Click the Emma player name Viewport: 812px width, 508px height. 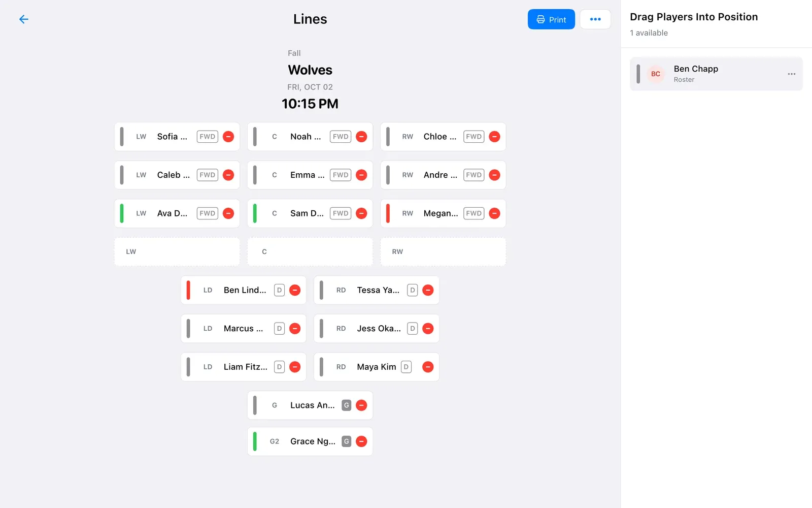(x=307, y=175)
